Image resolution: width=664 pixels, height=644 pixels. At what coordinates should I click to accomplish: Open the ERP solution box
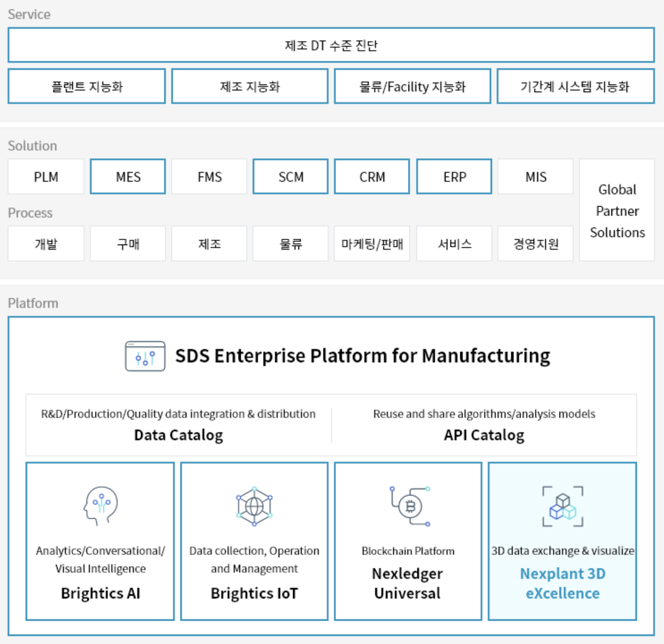[x=454, y=177]
